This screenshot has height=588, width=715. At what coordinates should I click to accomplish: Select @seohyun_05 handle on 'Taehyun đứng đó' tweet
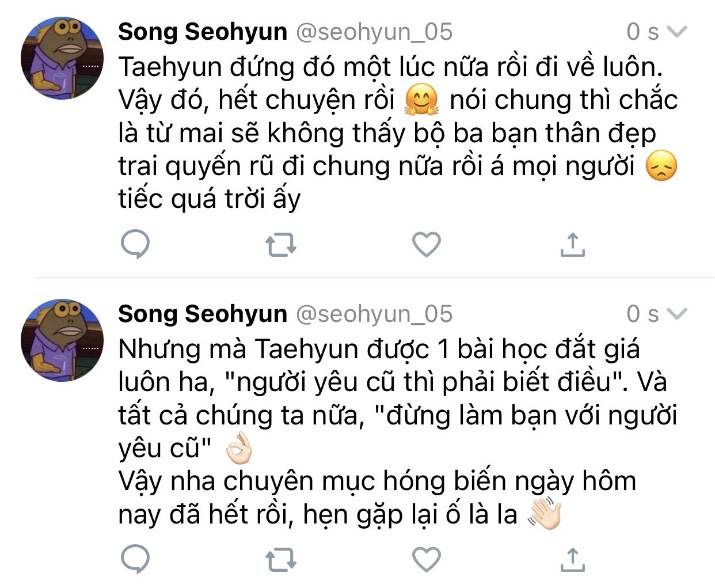click(x=374, y=32)
